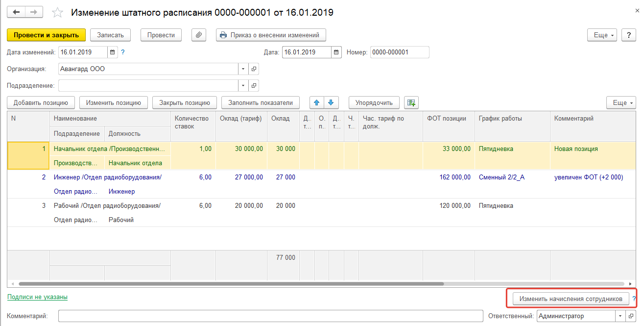Open help with the question mark button
644x326 pixels.
pos(628,35)
